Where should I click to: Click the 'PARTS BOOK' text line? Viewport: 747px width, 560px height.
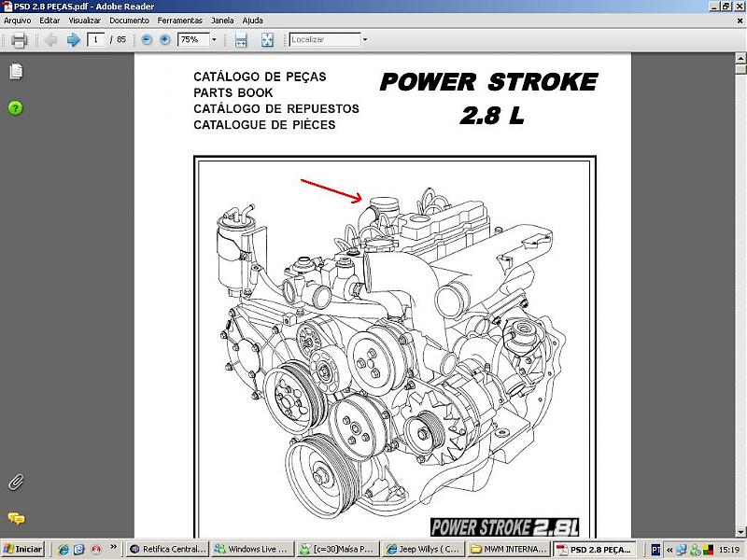coord(233,92)
